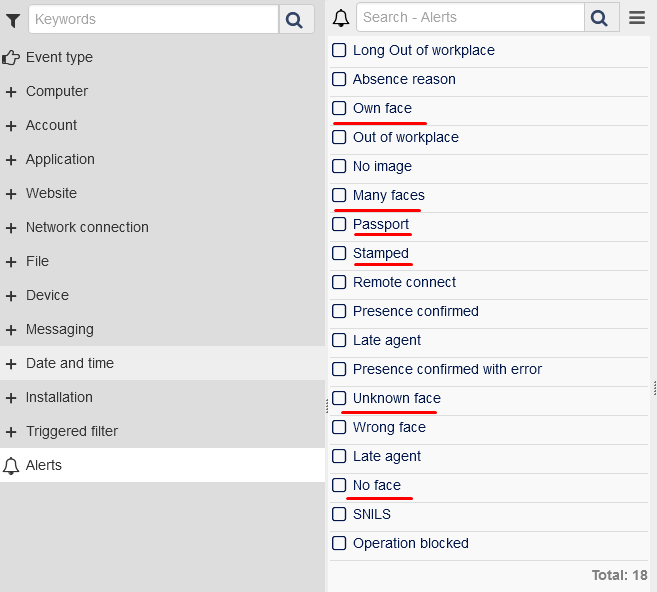
Task: Click the Remote connect alert label
Action: (404, 282)
